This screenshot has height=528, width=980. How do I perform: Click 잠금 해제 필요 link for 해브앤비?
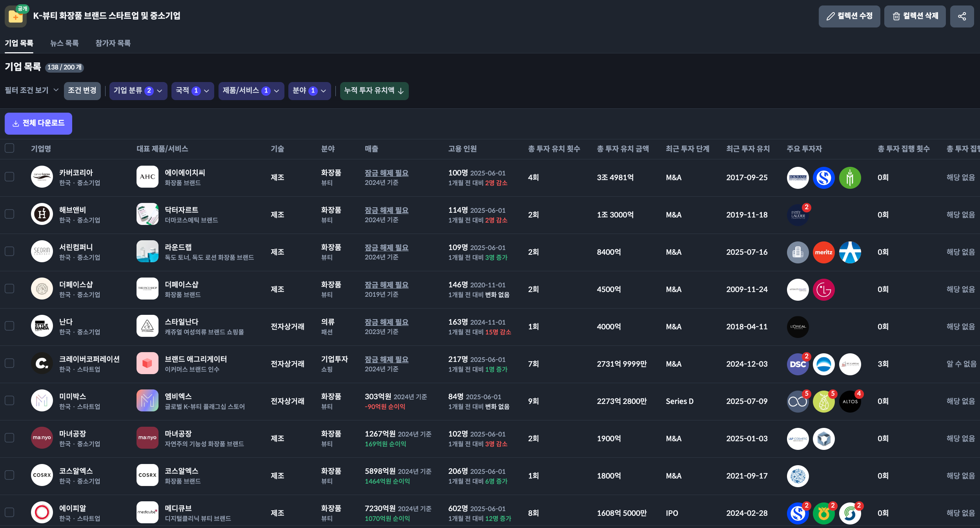(386, 210)
